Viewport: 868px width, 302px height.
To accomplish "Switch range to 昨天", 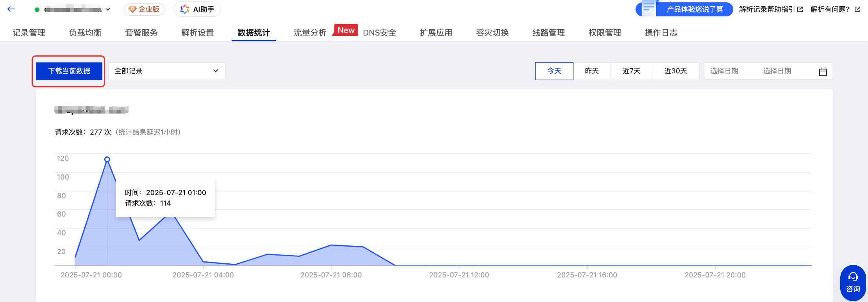I will coord(592,71).
